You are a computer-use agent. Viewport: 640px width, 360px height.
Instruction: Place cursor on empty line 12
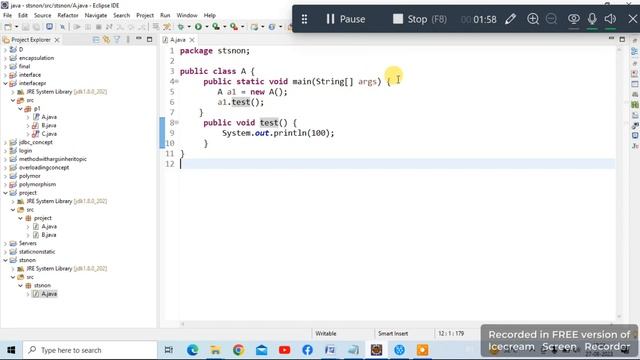397,164
